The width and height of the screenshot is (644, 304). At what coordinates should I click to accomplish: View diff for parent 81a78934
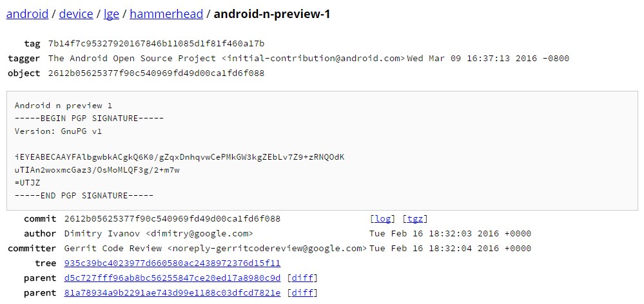(x=302, y=293)
